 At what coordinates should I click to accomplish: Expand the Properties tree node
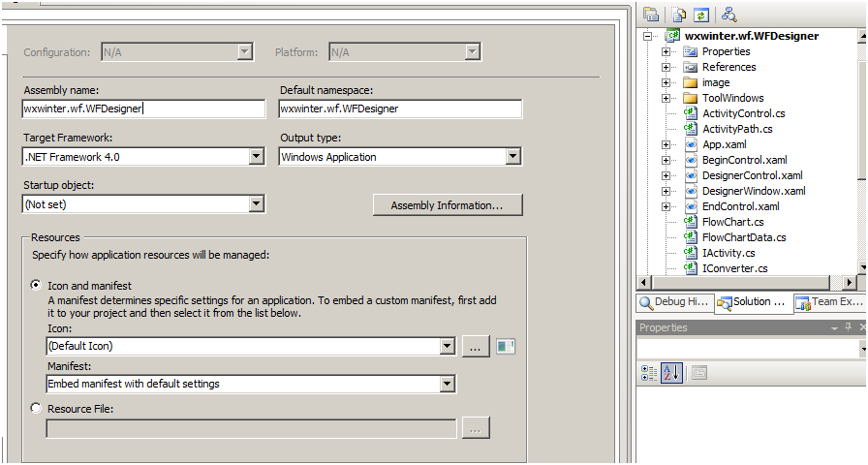pos(666,51)
